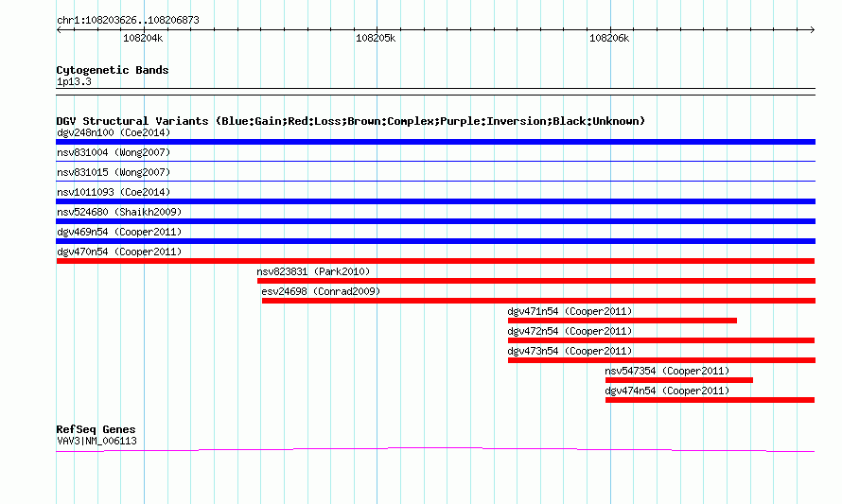Click the blue bar of dgv248n100
Image resolution: width=842 pixels, height=504 pixels.
pos(435,142)
